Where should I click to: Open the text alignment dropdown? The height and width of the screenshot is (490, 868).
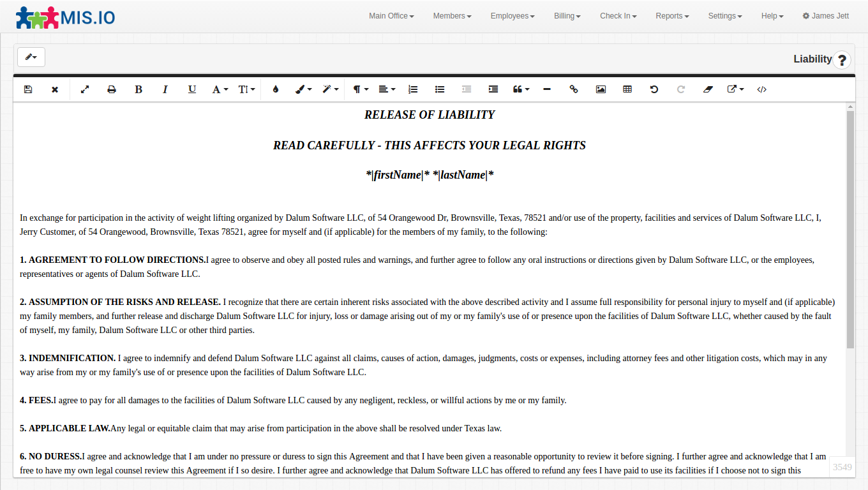coord(387,89)
